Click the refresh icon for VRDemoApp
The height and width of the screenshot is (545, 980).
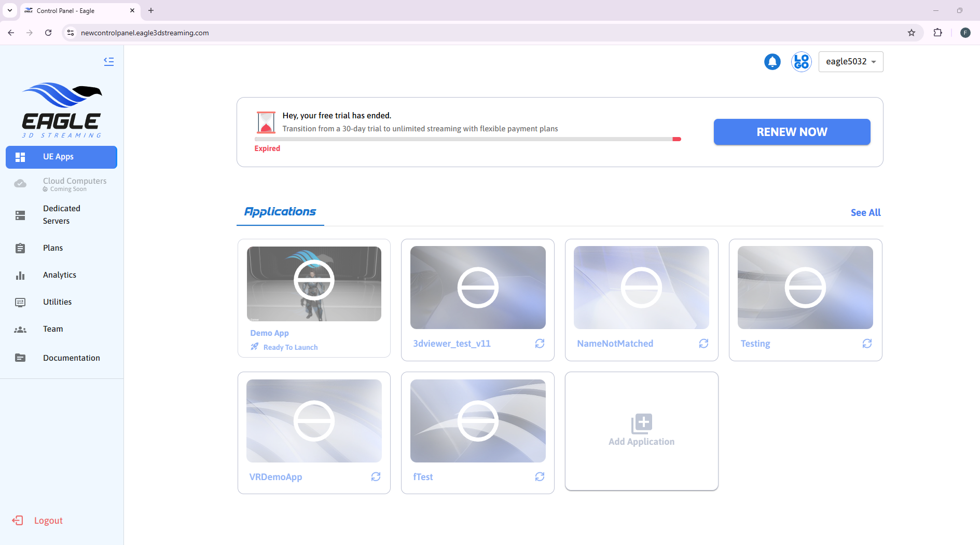coord(376,476)
